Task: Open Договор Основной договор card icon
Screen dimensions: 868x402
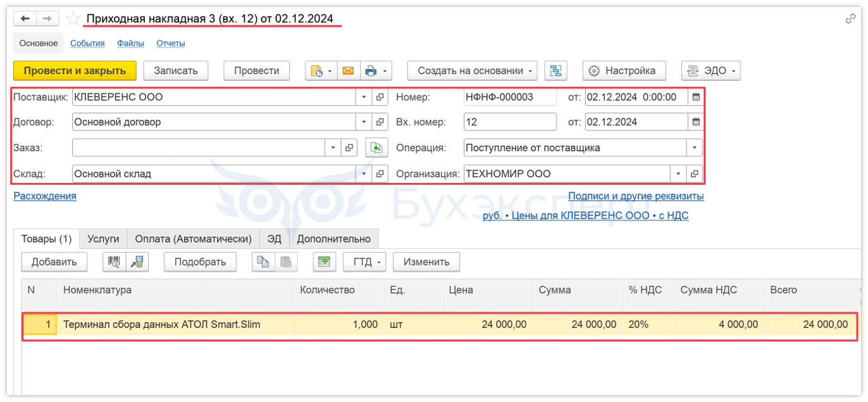Action: pyautogui.click(x=380, y=122)
